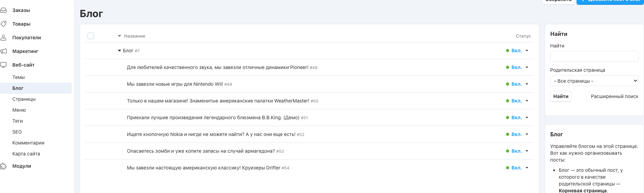Open post about Nintendo Wii games #49
644x193 pixels.
(x=175, y=84)
